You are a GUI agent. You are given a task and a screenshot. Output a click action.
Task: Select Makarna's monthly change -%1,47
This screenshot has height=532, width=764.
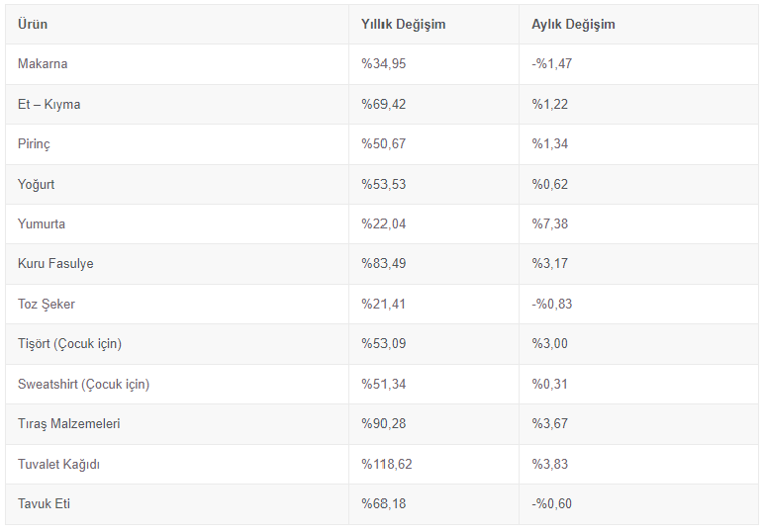552,64
